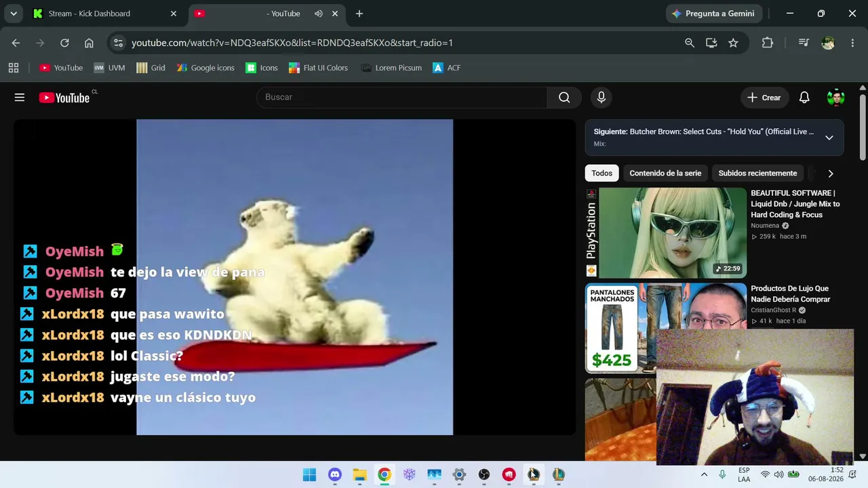Select the Subidos recientemente chip

click(x=757, y=174)
